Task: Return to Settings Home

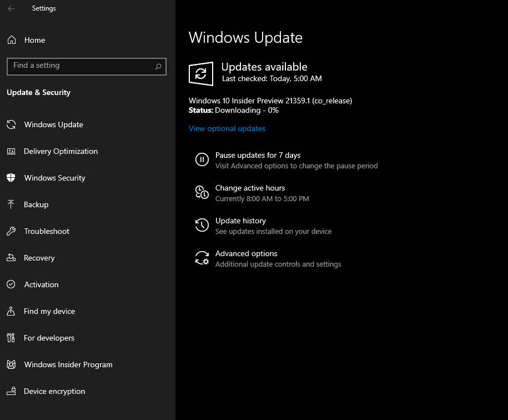Action: point(34,40)
